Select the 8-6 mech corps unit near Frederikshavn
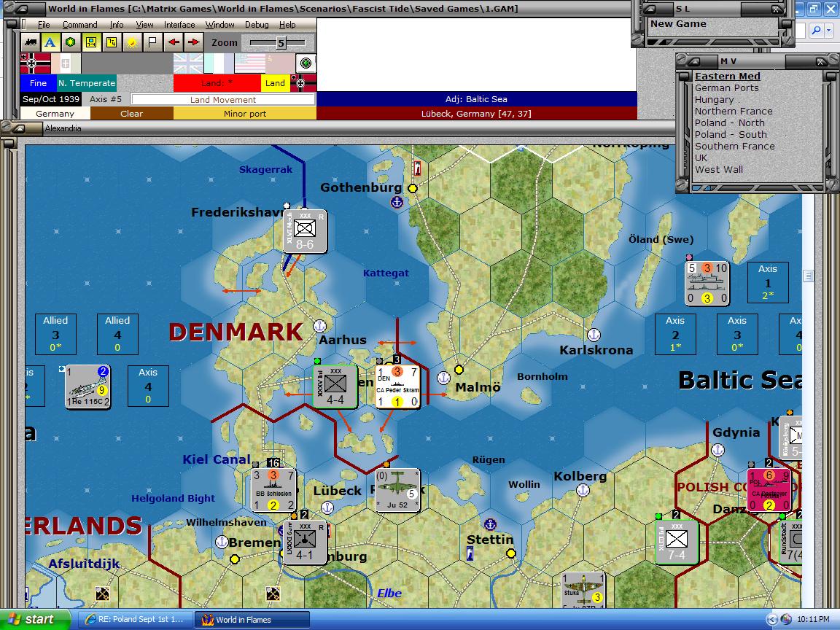Viewport: 840px width, 630px height. 305,231
